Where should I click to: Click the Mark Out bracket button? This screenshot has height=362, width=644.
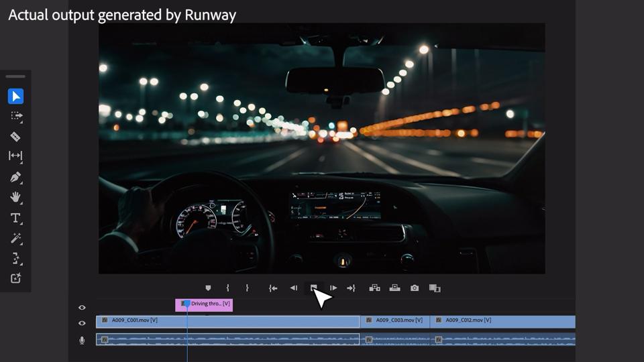247,288
